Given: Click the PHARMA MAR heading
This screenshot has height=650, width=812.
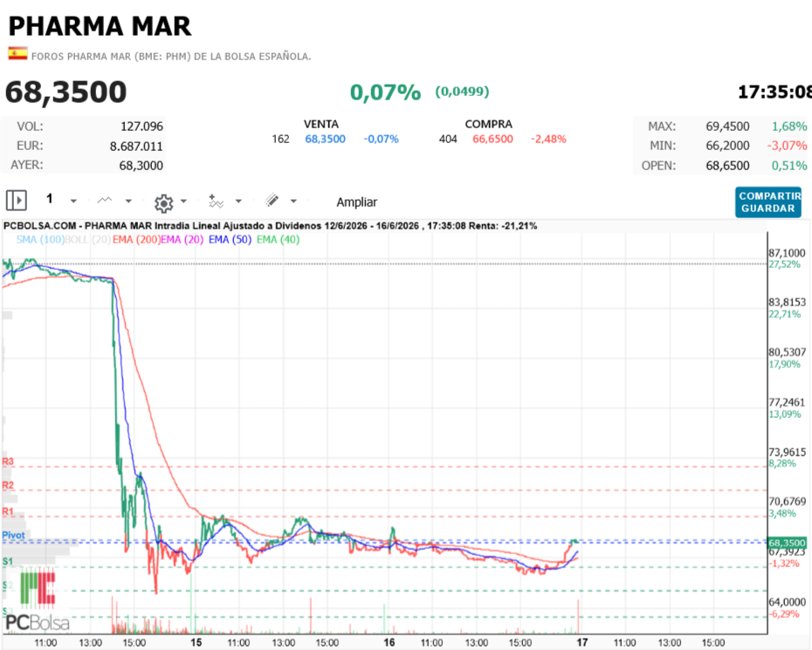Looking at the screenshot, I should point(100,26).
